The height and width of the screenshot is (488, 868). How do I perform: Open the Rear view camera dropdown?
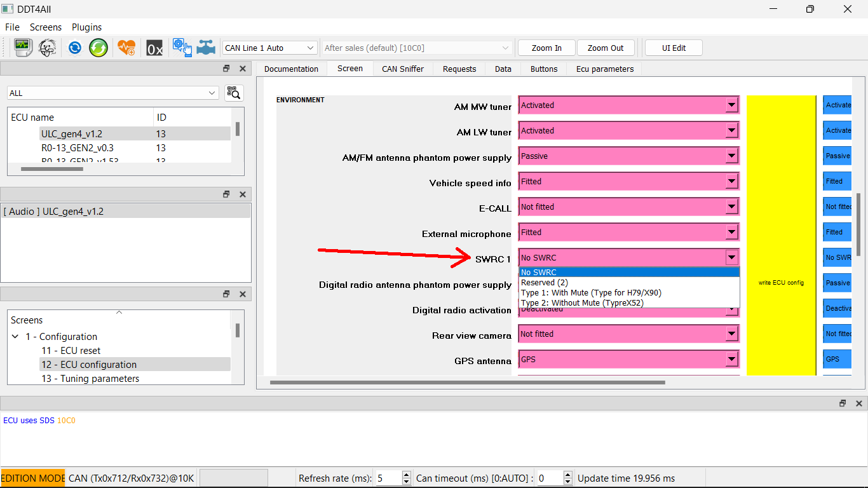(x=731, y=333)
